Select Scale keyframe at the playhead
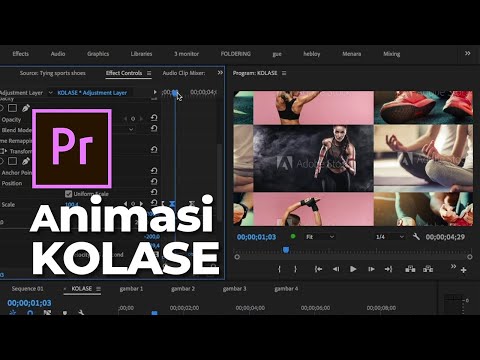This screenshot has height=360, width=480. click(172, 203)
